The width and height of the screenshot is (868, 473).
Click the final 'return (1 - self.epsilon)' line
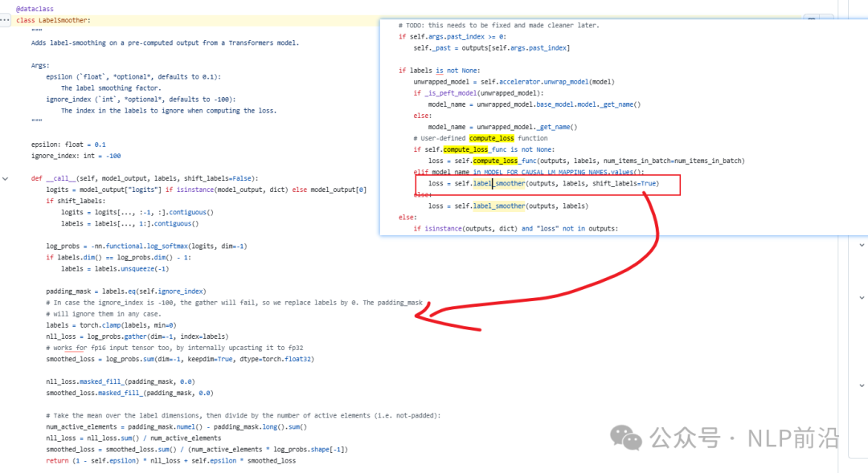point(170,460)
